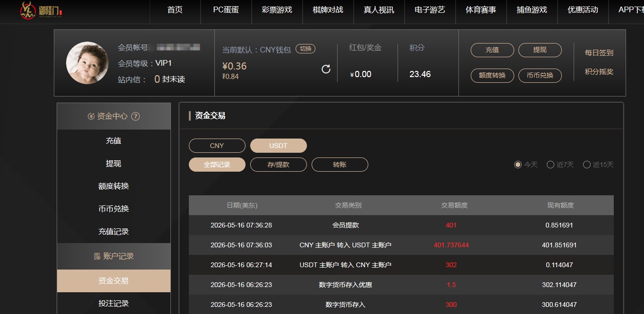644x314 pixels.
Task: Click the 现有额度 column header
Action: pos(560,205)
